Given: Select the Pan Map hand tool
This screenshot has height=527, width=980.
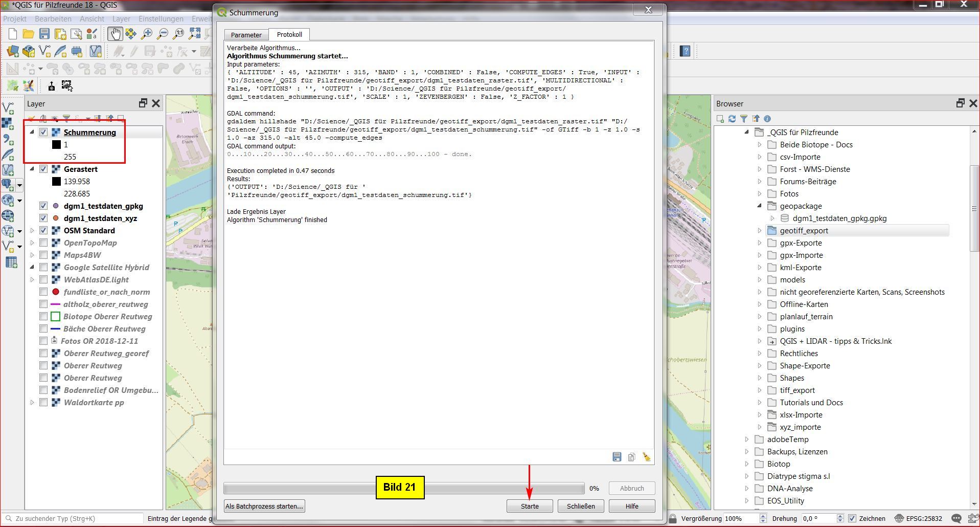Looking at the screenshot, I should coord(115,34).
